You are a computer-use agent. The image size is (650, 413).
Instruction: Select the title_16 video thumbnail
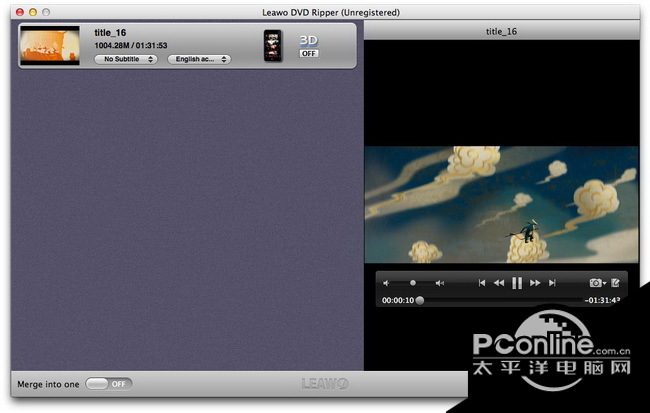coord(50,46)
